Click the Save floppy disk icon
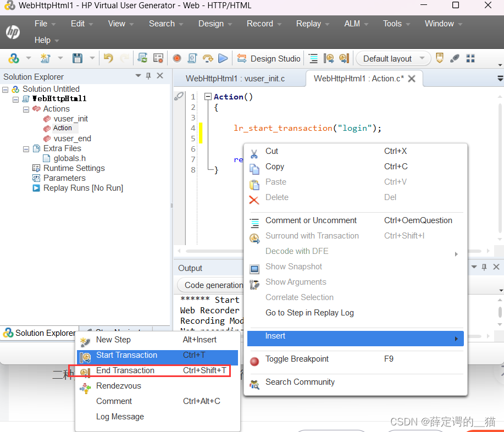 (x=77, y=58)
